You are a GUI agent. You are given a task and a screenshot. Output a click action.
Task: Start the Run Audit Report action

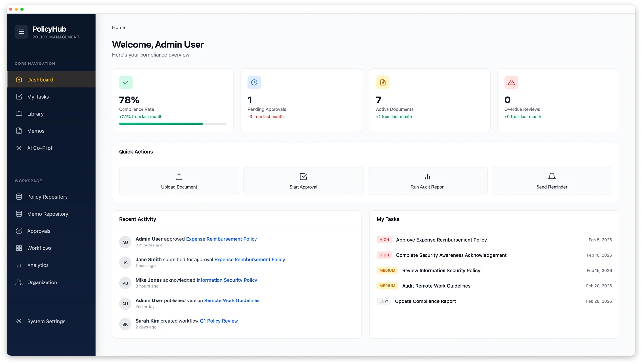tap(427, 181)
